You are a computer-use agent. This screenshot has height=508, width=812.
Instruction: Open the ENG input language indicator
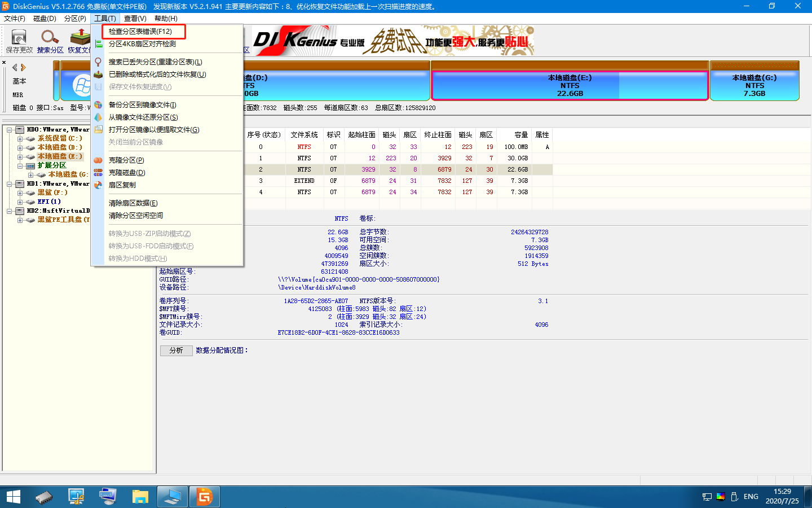[751, 497]
